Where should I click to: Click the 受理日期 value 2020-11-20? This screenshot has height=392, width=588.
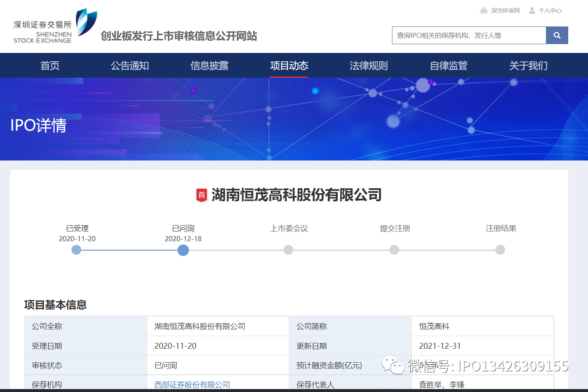tap(175, 346)
